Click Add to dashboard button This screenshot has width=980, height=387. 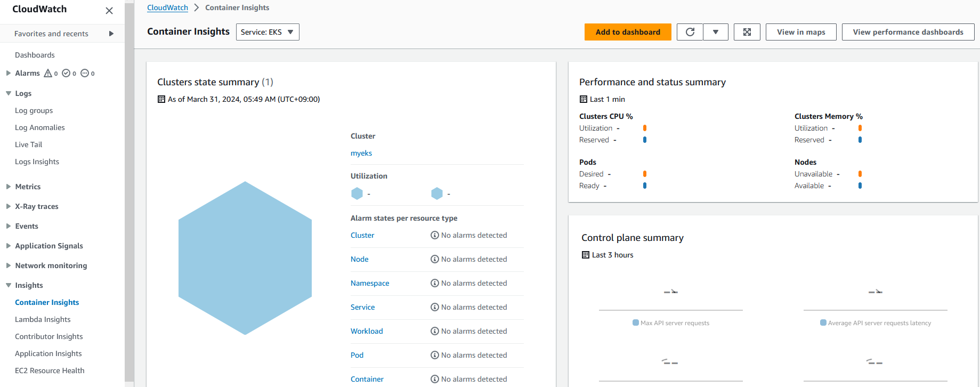click(628, 32)
